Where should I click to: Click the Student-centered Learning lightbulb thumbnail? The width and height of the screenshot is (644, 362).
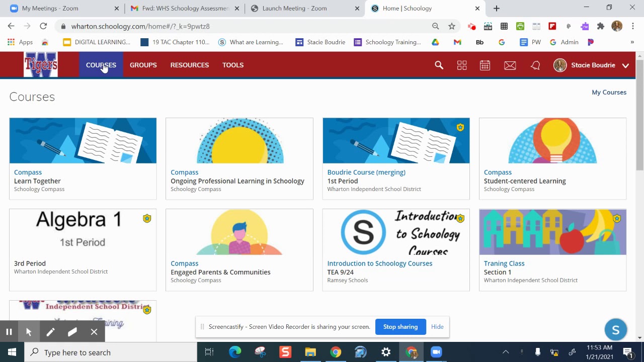552,141
